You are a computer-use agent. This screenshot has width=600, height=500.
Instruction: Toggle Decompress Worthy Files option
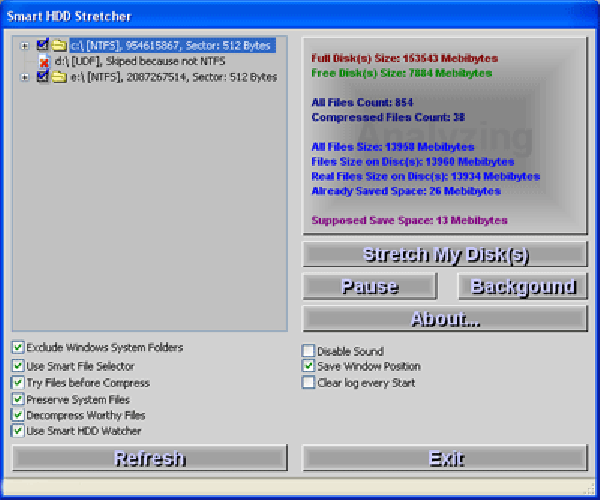(18, 415)
